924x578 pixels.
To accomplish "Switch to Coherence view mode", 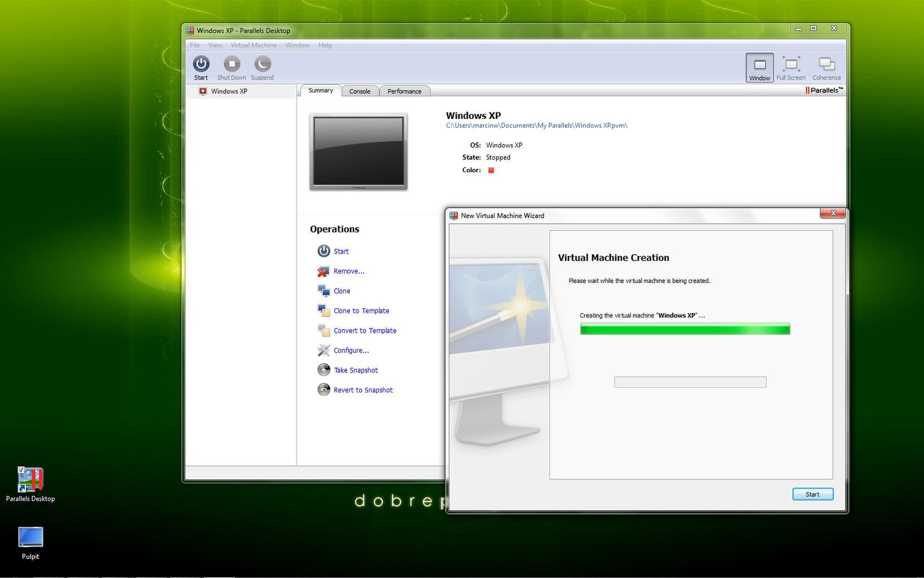I will click(x=827, y=68).
